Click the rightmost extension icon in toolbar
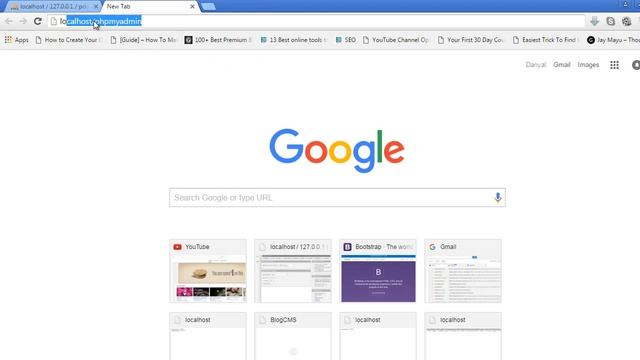 pos(627,21)
